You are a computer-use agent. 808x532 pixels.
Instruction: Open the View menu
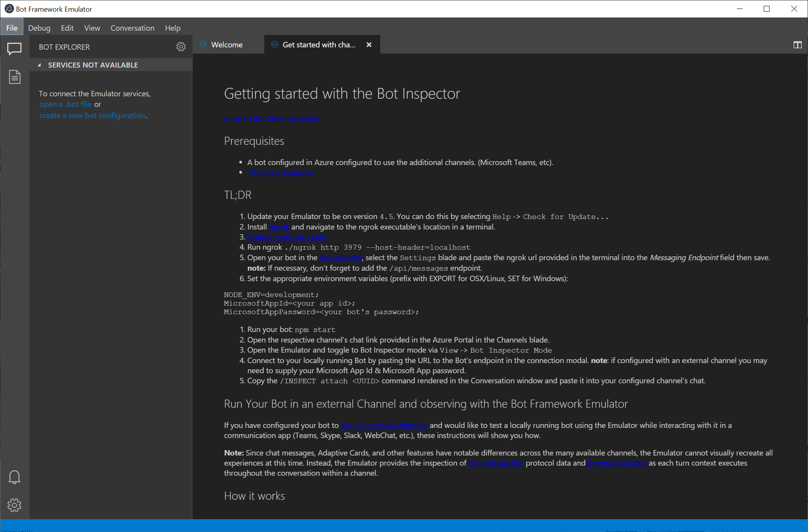pyautogui.click(x=92, y=28)
